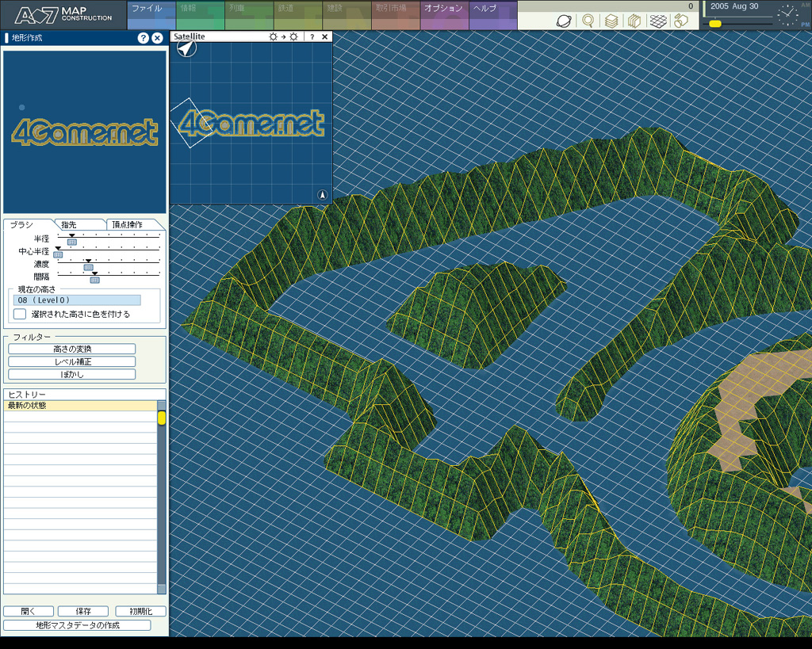812x649 pixels.
Task: Click the left sun brightness icon in Satellite
Action: tap(273, 36)
